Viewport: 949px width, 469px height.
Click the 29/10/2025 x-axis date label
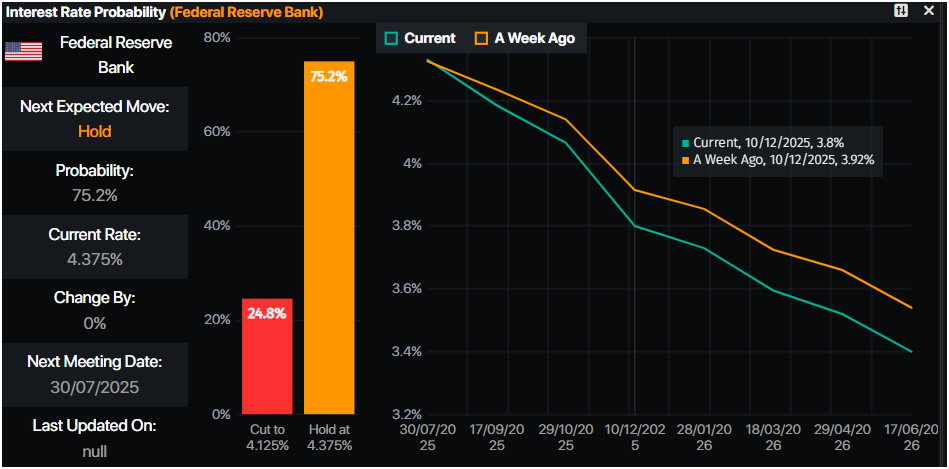pyautogui.click(x=566, y=437)
